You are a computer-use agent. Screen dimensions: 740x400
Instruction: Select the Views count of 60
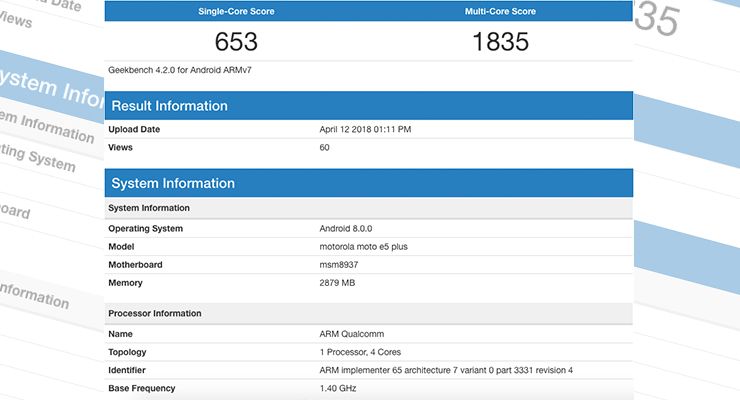pyautogui.click(x=325, y=147)
